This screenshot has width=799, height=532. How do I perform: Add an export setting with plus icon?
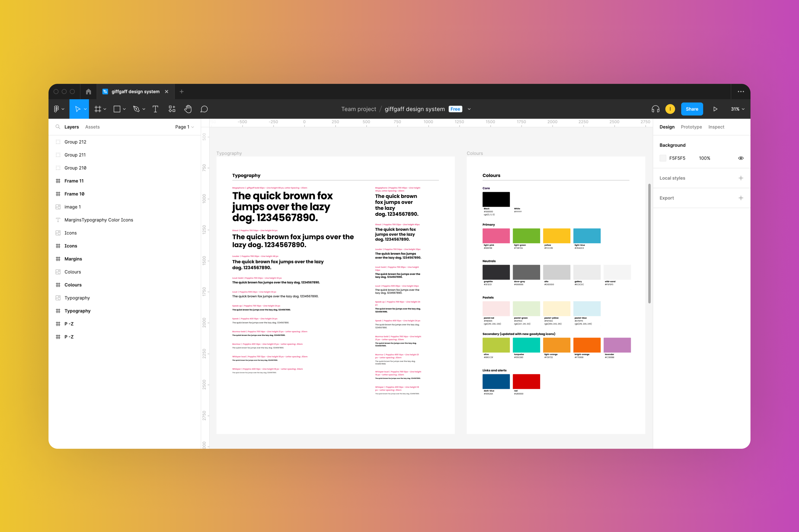[741, 198]
